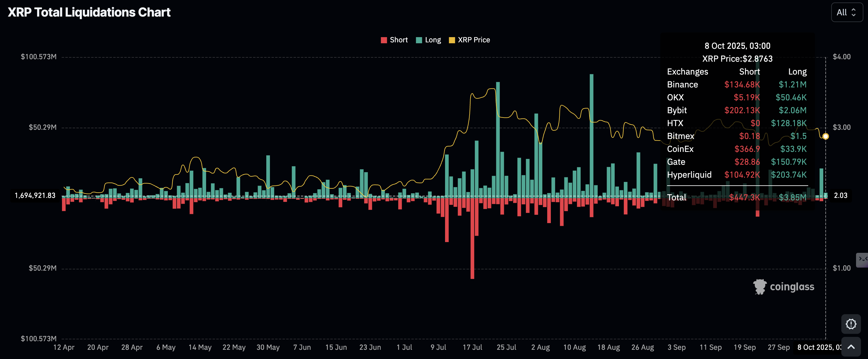Image resolution: width=868 pixels, height=359 pixels.
Task: Click the alert badge icon button
Action: click(851, 324)
